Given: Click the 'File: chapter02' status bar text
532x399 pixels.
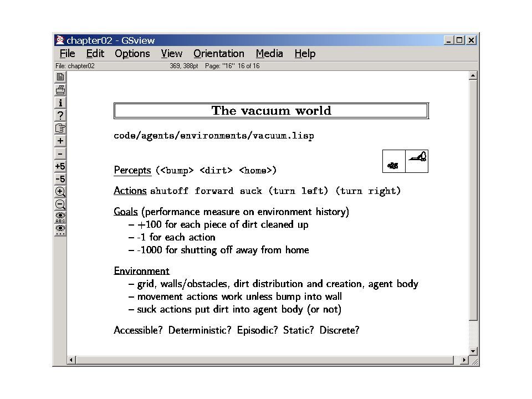Looking at the screenshot, I should tap(75, 66).
